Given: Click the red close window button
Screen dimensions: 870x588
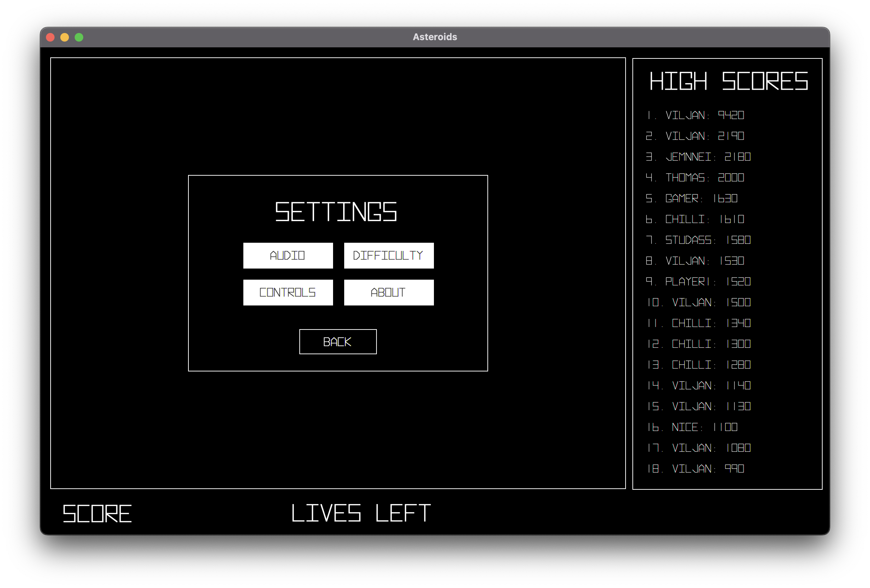Looking at the screenshot, I should pyautogui.click(x=50, y=37).
